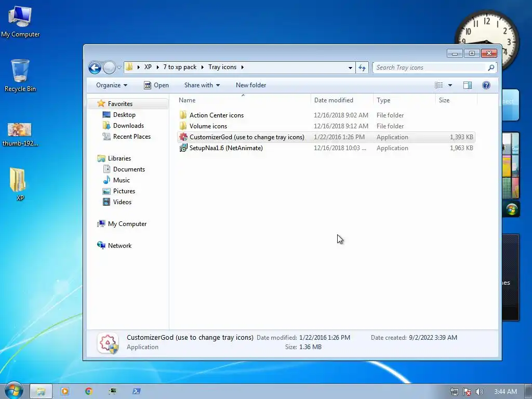This screenshot has width=532, height=399.
Task: Click the 1,963 KB size cell
Action: (461, 148)
